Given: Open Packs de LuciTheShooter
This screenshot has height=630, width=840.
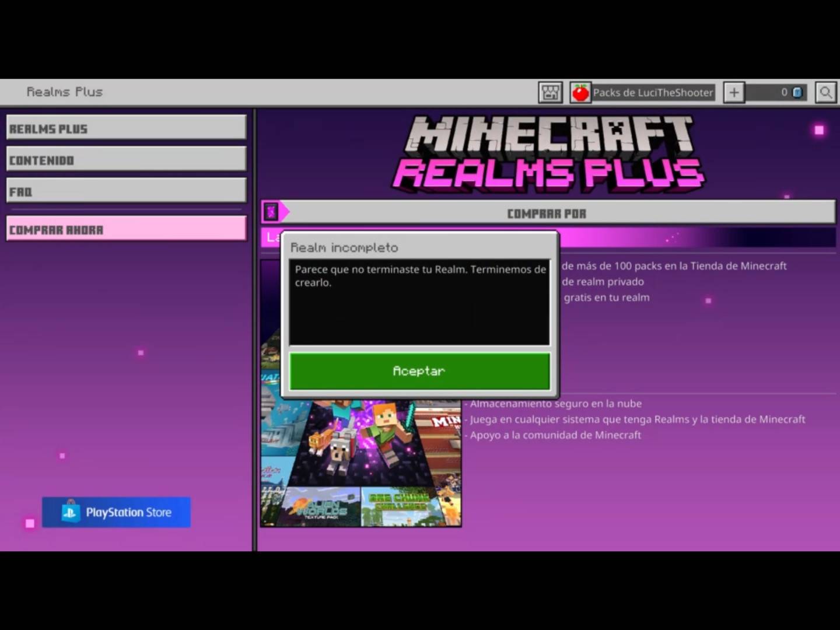Looking at the screenshot, I should [x=653, y=92].
